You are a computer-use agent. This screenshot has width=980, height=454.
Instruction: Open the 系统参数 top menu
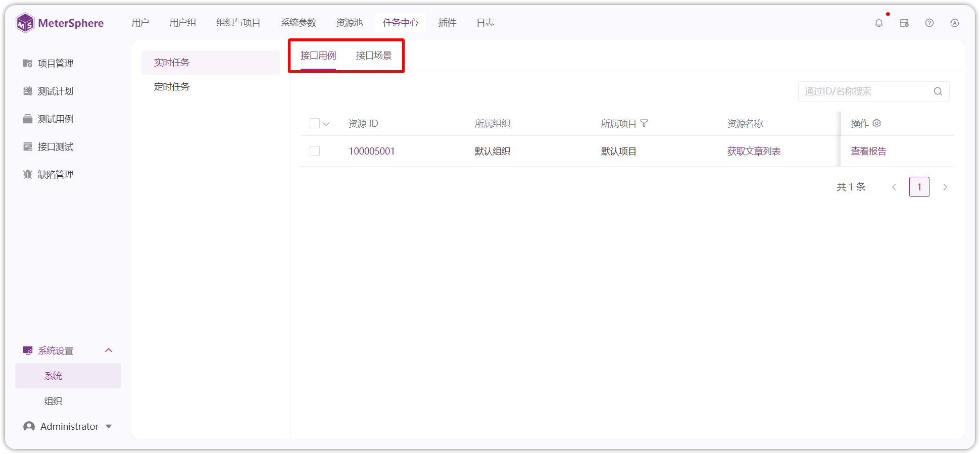(x=299, y=23)
